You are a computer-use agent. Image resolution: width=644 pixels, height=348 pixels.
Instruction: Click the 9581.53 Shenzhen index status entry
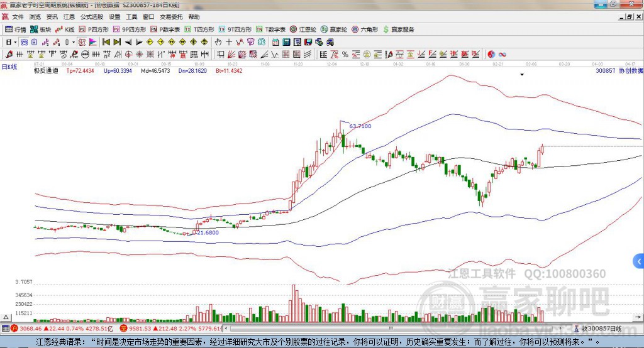tap(171, 329)
